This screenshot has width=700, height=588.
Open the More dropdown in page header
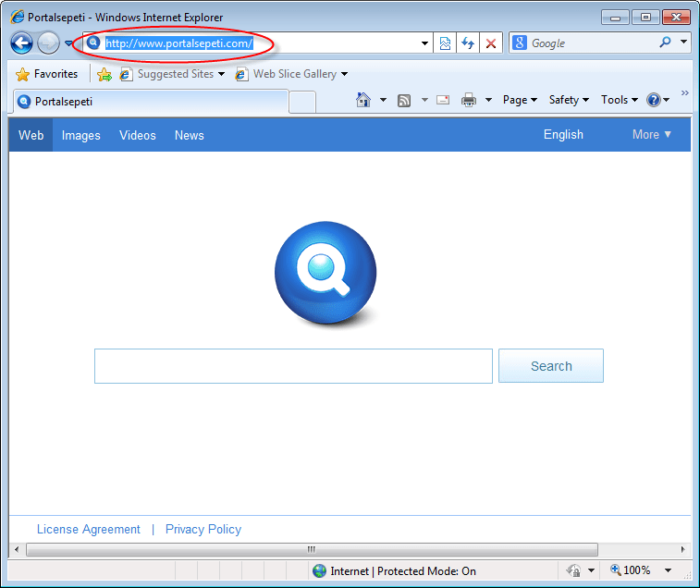[651, 134]
